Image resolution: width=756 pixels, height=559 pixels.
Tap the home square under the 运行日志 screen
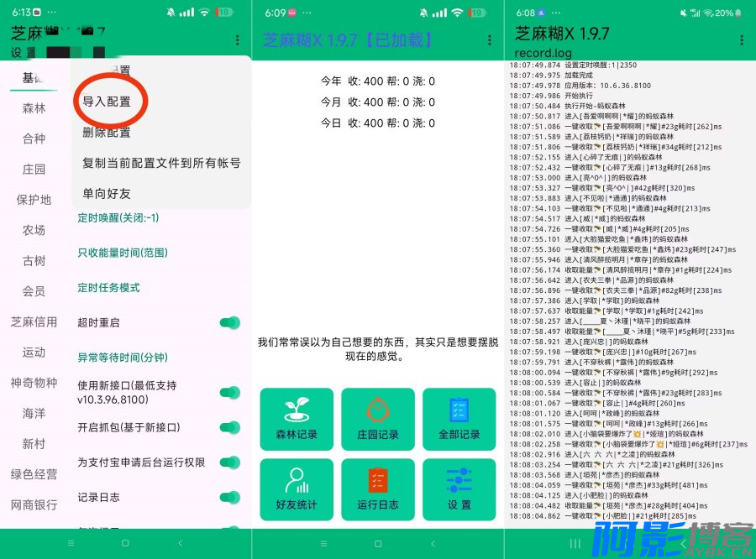pyautogui.click(x=378, y=544)
